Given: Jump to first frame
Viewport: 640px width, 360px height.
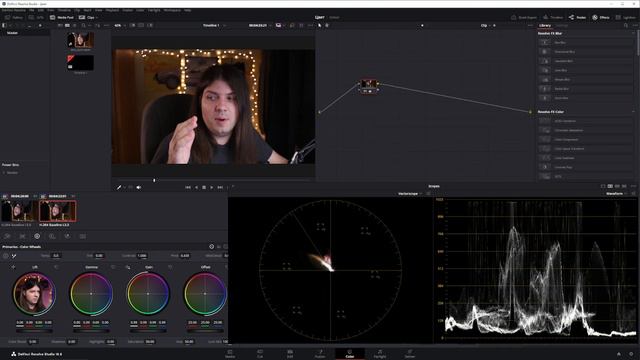Looking at the screenshot, I should point(188,187).
